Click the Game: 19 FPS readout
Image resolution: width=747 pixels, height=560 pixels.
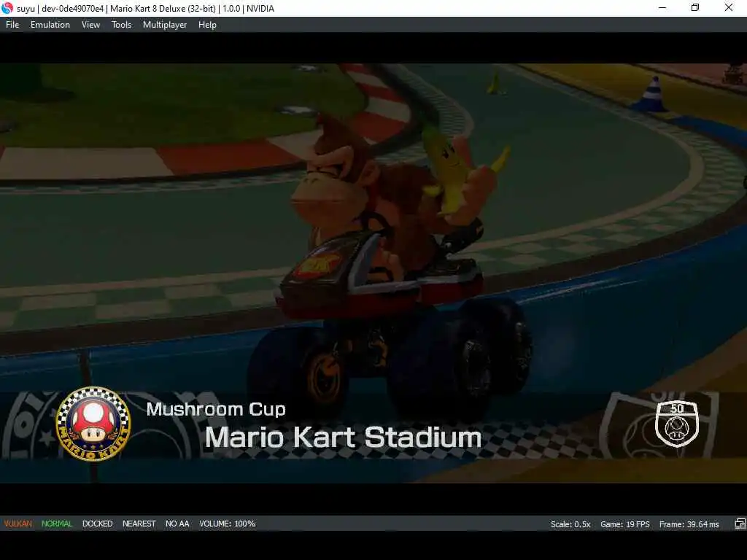click(625, 524)
